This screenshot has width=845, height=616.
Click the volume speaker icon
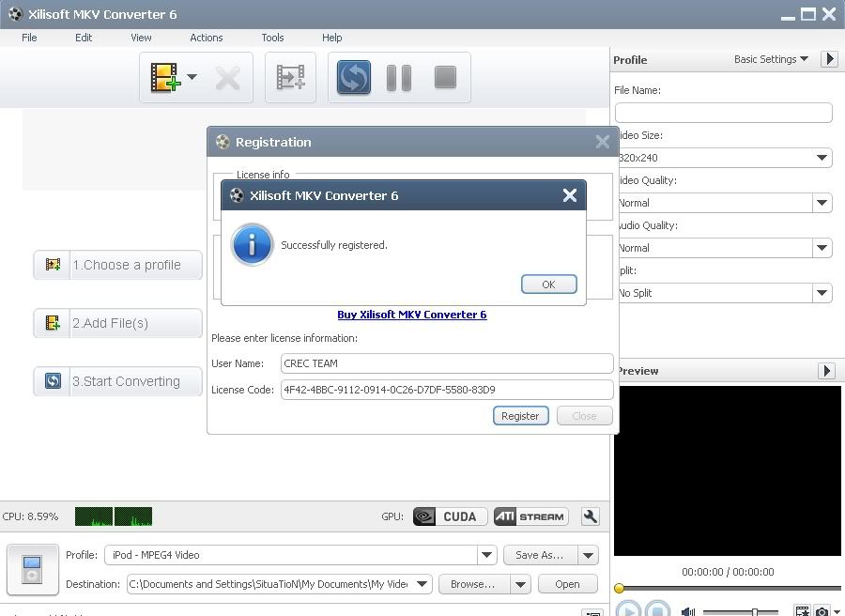688,611
